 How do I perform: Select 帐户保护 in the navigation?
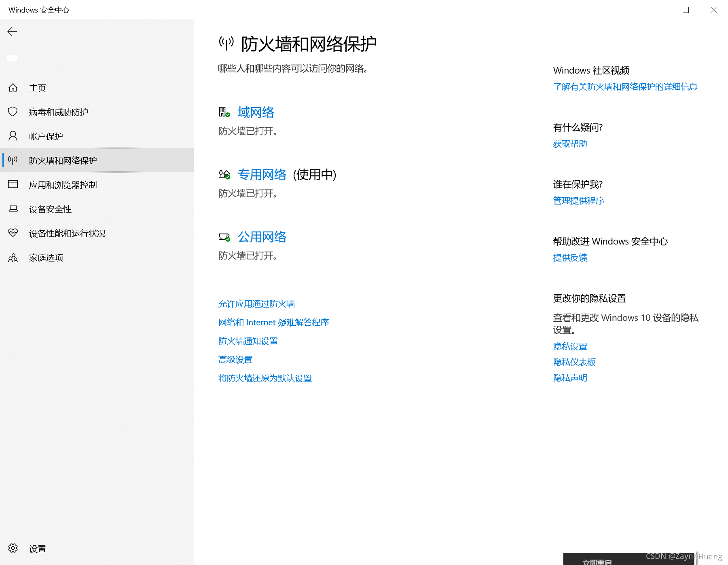[x=97, y=136]
